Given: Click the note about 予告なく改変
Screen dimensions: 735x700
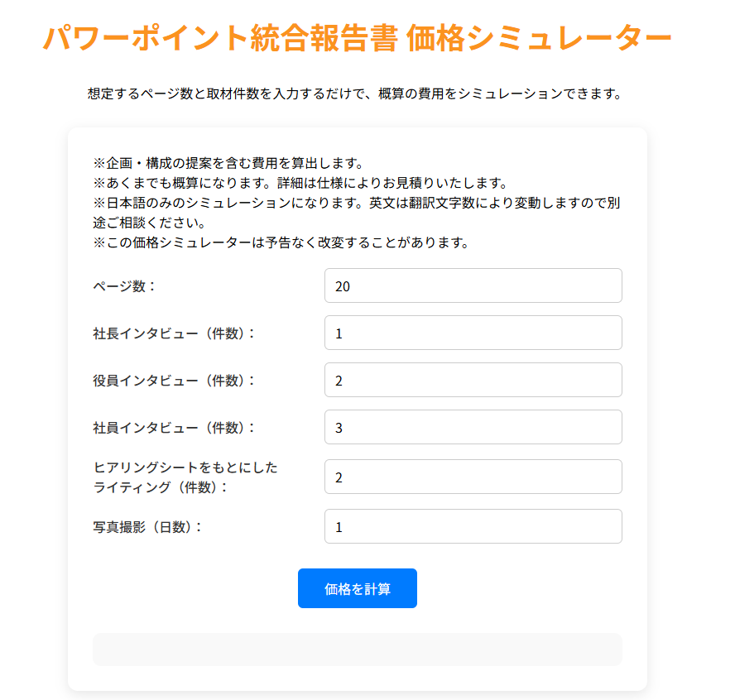Looking at the screenshot, I should point(281,242).
